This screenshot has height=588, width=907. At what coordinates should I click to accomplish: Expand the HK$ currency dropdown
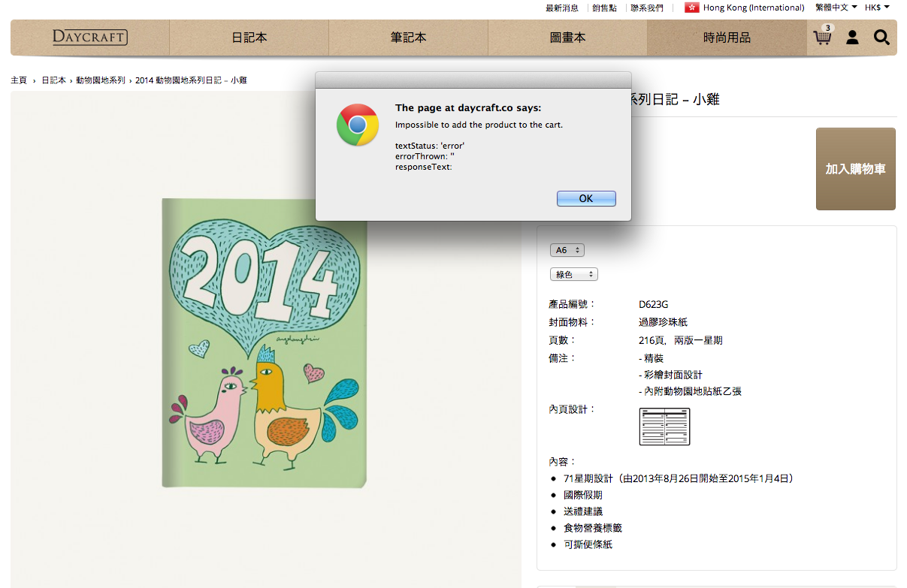[x=877, y=8]
